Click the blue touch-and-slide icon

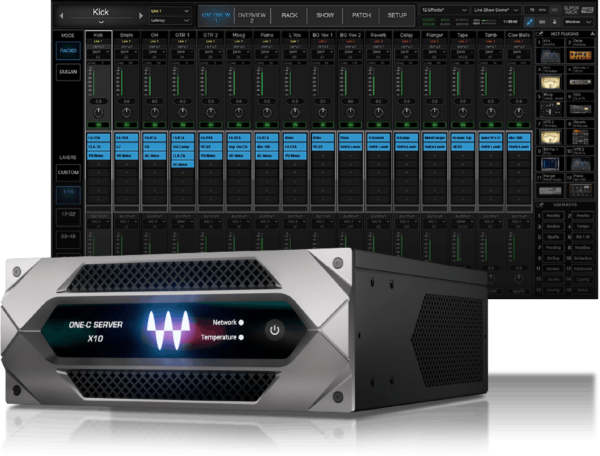[x=530, y=22]
